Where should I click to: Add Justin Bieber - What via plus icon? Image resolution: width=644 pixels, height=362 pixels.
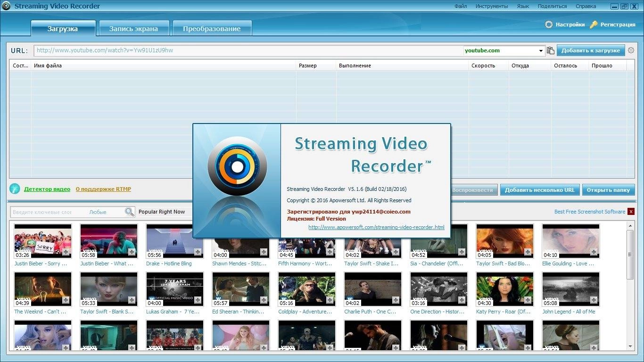[x=132, y=252]
